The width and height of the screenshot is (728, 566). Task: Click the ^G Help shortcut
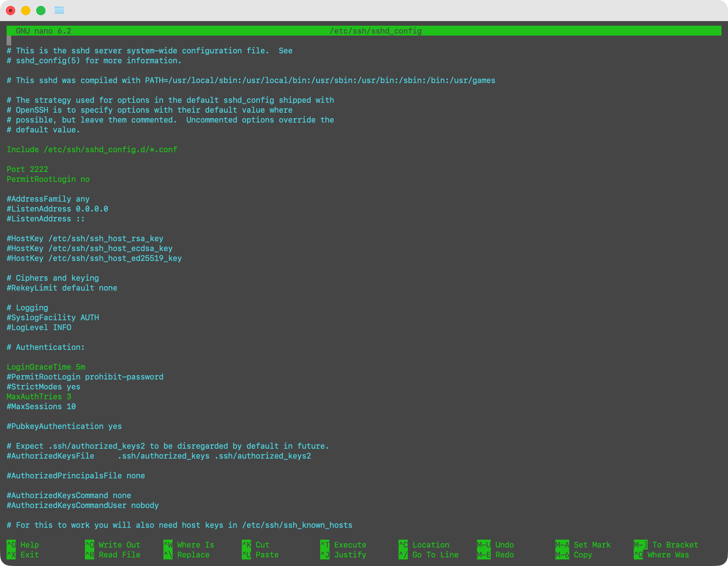23,545
